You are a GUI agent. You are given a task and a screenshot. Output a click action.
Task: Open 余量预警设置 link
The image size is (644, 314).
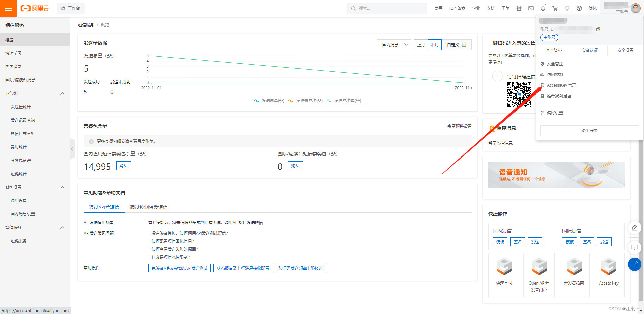pyautogui.click(x=459, y=126)
